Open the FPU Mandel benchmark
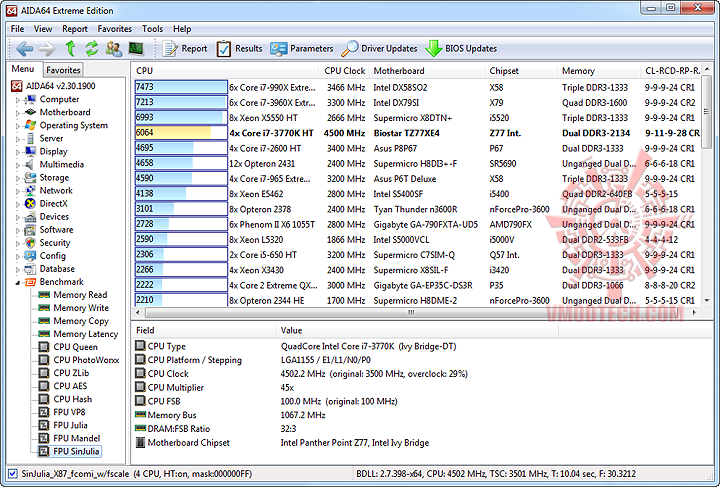 pyautogui.click(x=77, y=438)
